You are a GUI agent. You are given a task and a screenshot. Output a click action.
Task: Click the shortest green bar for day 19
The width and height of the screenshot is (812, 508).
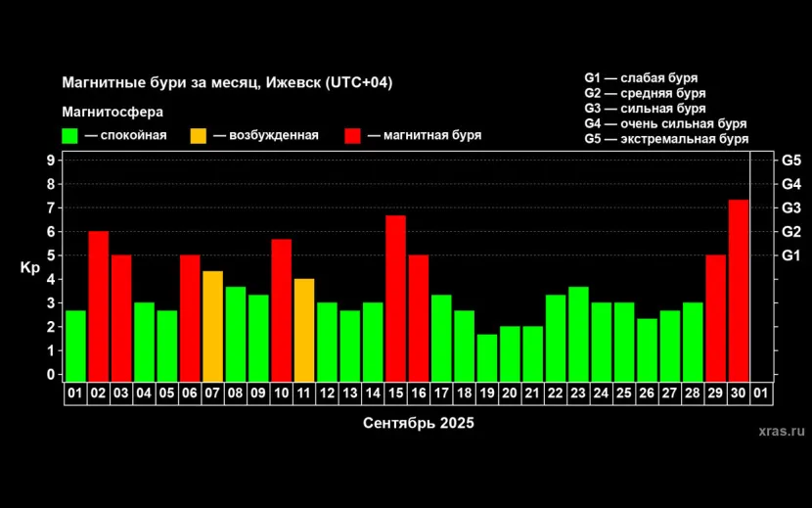[x=487, y=357]
